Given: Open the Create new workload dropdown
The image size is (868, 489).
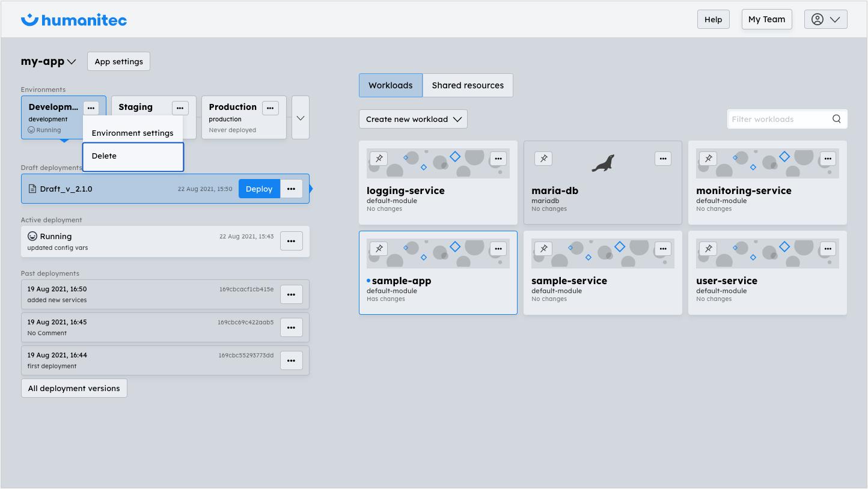Looking at the screenshot, I should 413,119.
